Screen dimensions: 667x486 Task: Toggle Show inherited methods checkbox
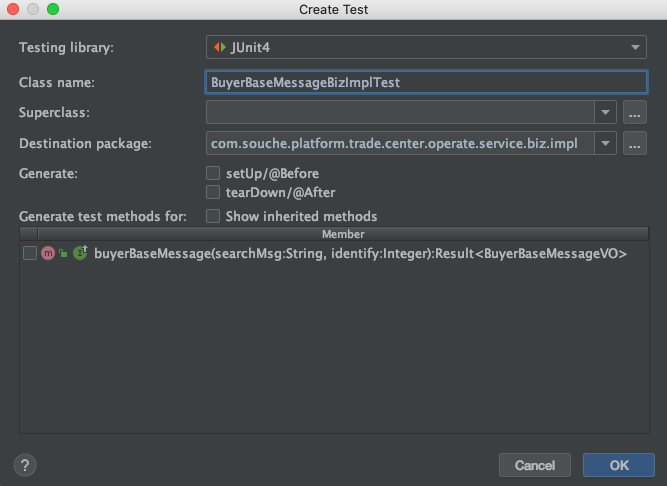(x=213, y=216)
